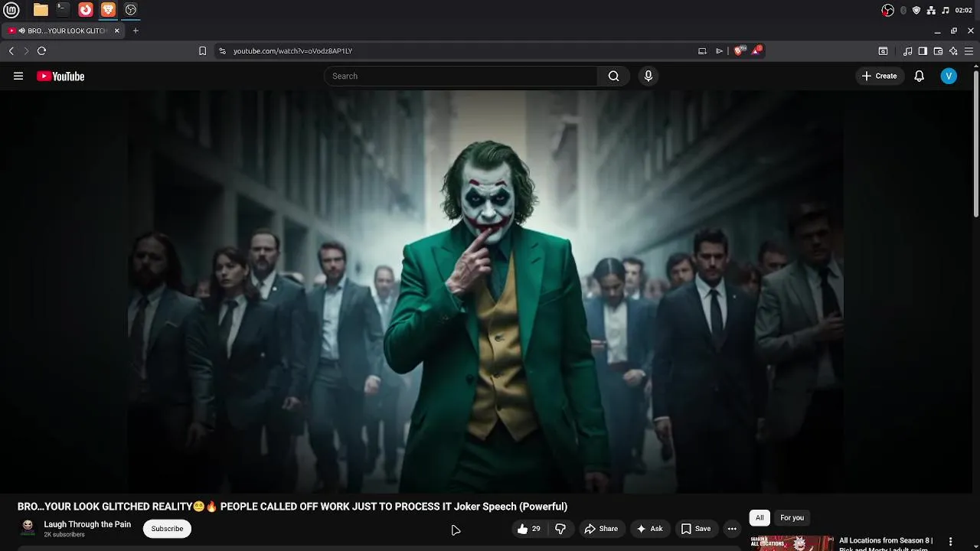The width and height of the screenshot is (980, 551).
Task: Bookmark this page
Action: [202, 51]
